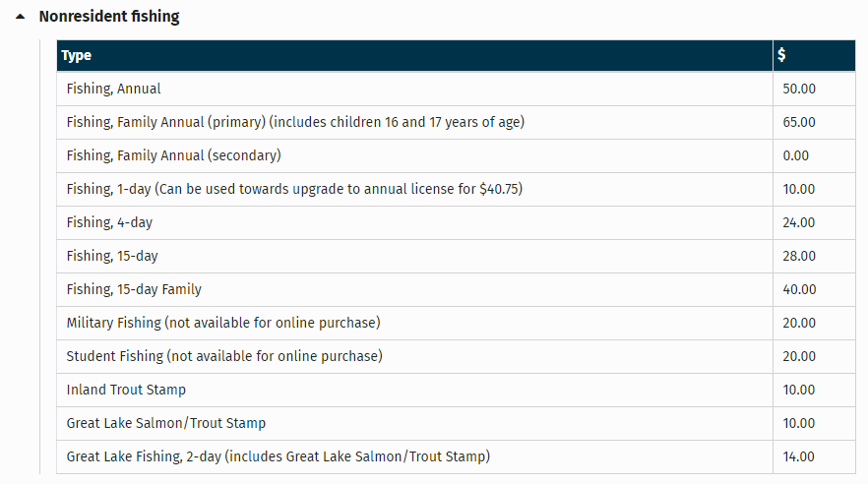The width and height of the screenshot is (868, 484).
Task: Click the Fishing, 4-day entry
Action: [110, 222]
